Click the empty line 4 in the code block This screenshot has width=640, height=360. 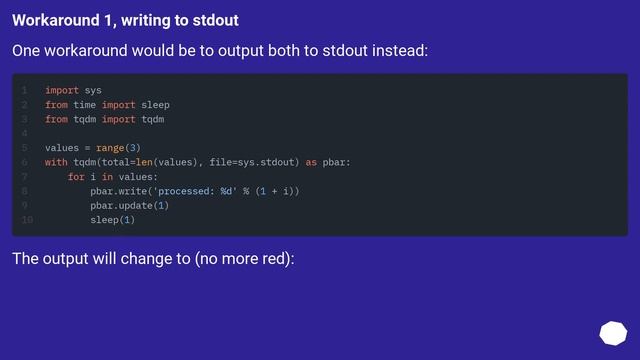pos(320,133)
